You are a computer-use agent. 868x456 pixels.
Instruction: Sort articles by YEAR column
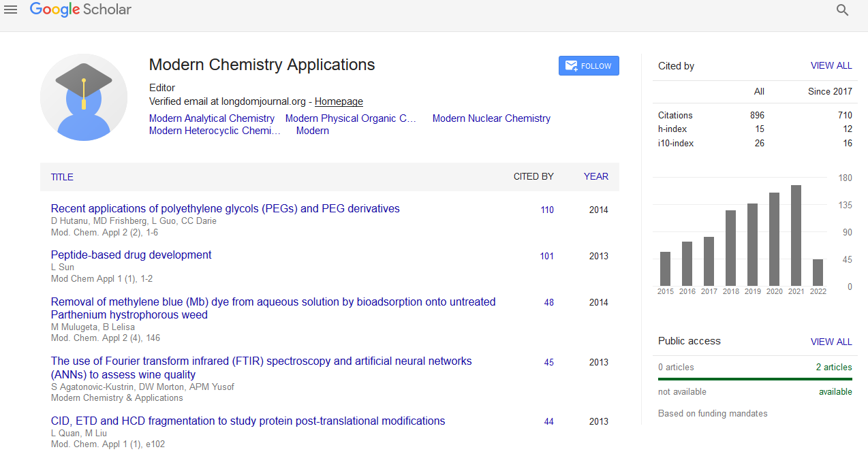point(596,177)
